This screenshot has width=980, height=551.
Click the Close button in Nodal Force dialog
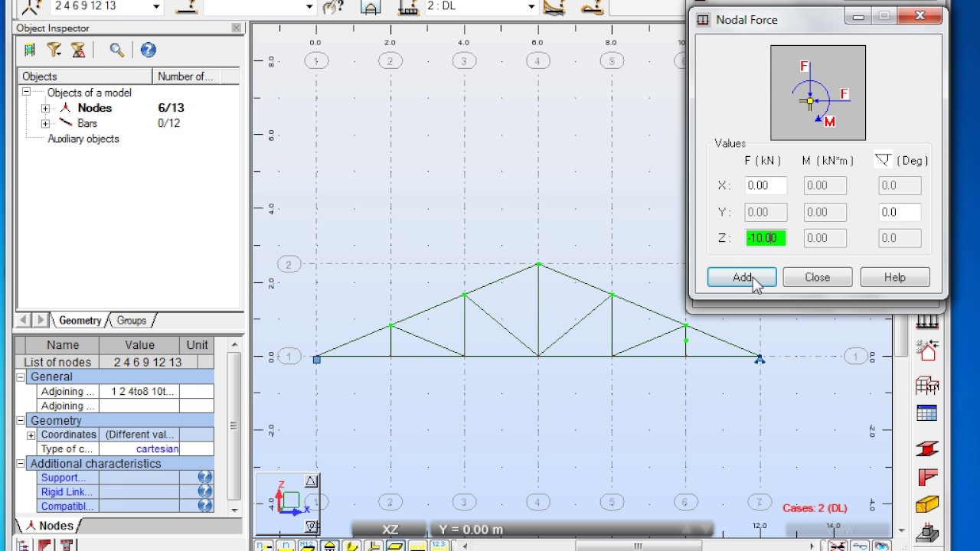pos(818,277)
